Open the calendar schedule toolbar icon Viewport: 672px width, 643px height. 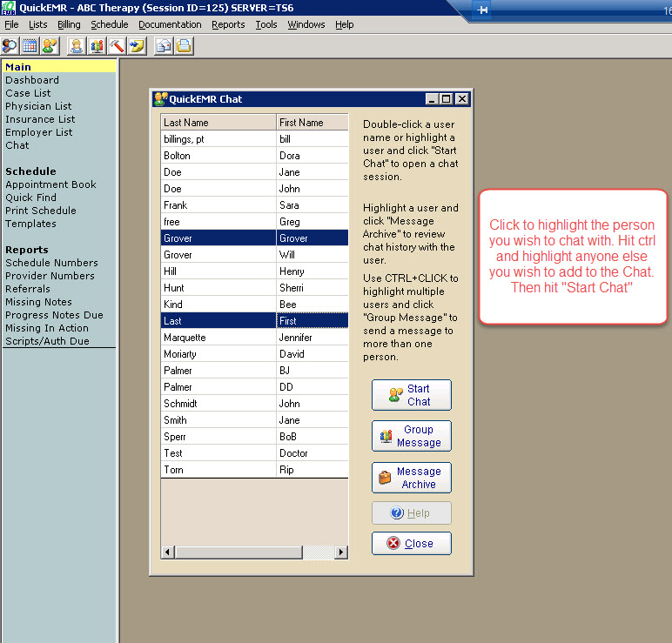click(x=30, y=46)
